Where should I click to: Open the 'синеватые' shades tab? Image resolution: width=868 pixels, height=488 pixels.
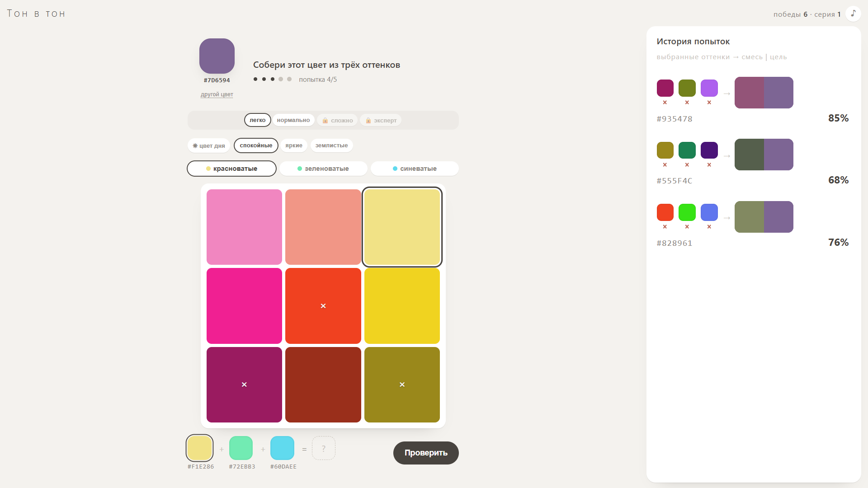point(415,169)
